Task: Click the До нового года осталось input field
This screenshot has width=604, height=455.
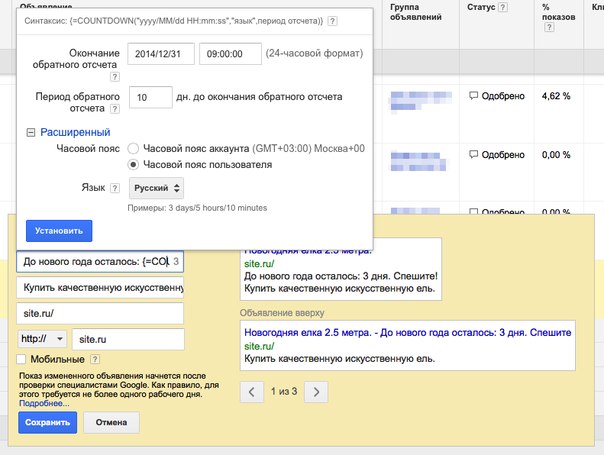Action: (100, 262)
